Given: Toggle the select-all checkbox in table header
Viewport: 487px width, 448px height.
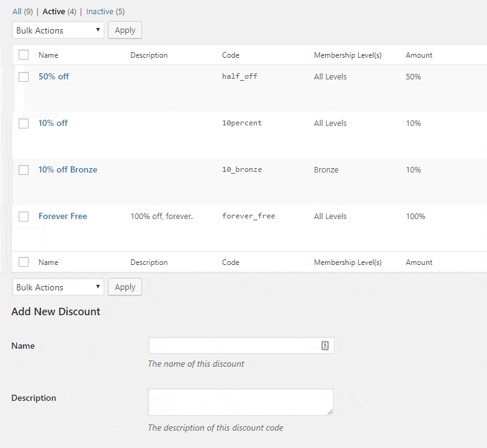Looking at the screenshot, I should tap(24, 55).
